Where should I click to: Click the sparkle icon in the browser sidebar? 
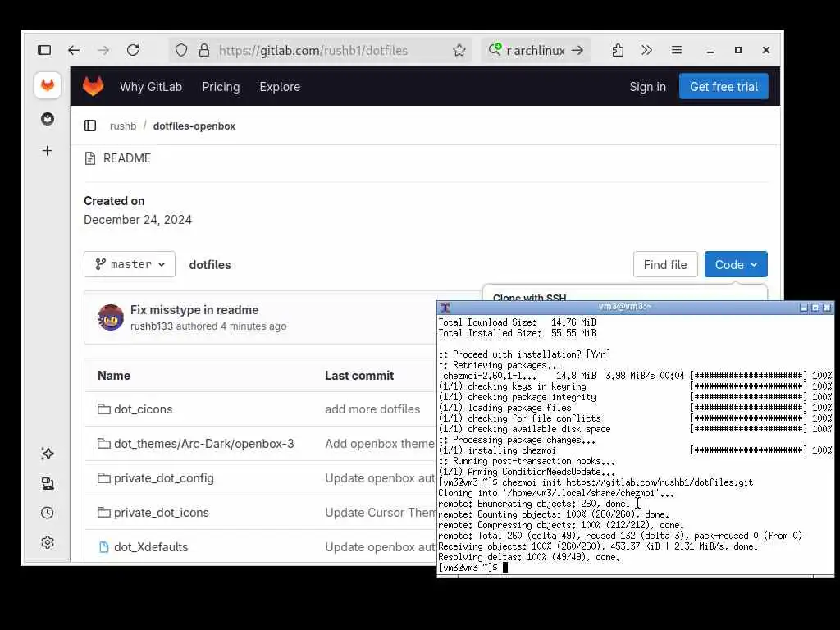click(x=48, y=454)
